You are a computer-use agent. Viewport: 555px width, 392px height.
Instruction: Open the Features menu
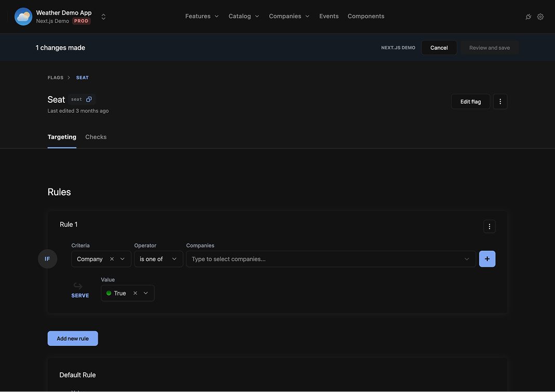pyautogui.click(x=202, y=16)
